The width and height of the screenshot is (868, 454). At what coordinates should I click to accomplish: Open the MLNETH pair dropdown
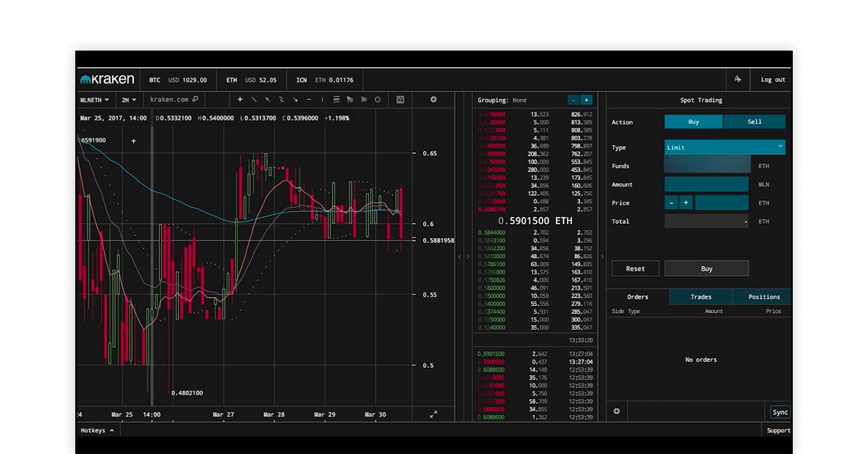click(95, 100)
